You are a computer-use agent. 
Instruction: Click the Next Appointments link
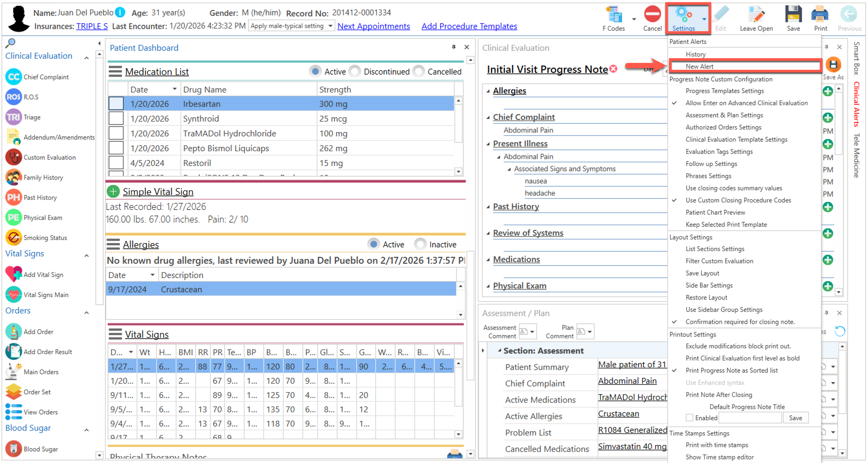click(373, 26)
